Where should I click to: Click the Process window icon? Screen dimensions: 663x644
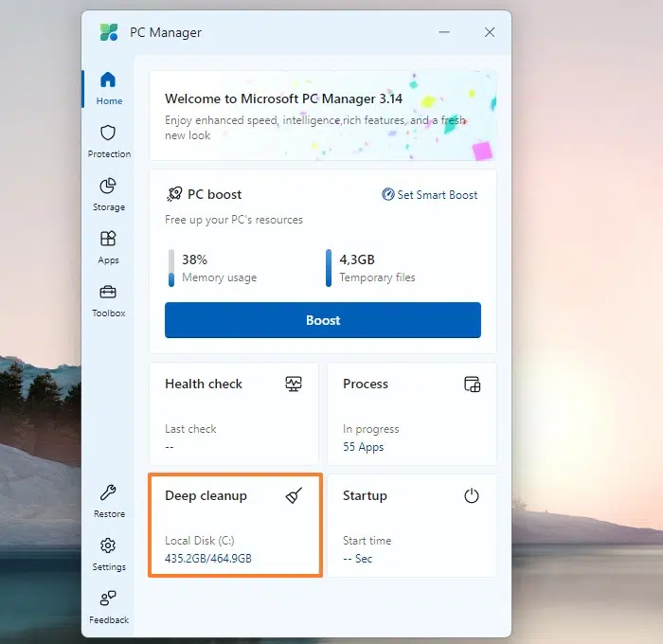472,384
